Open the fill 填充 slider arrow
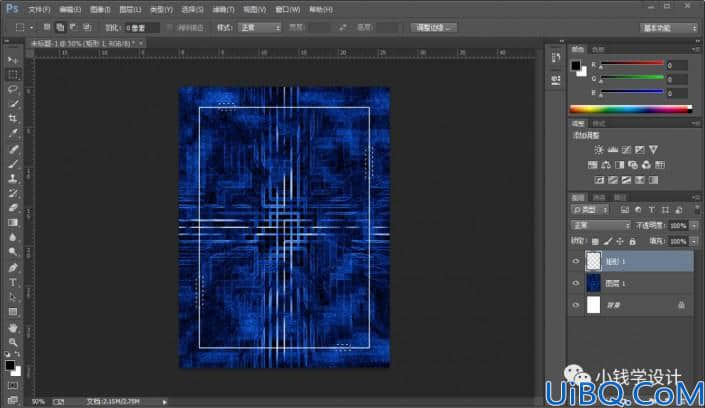705x408 pixels. click(694, 242)
